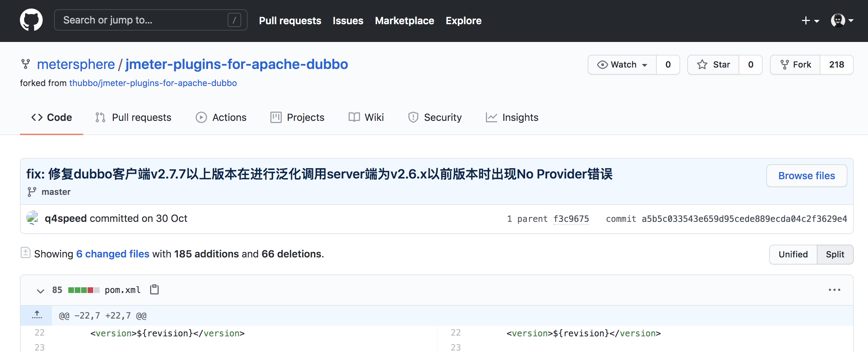
Task: Switch to the Insights tab
Action: click(x=512, y=117)
